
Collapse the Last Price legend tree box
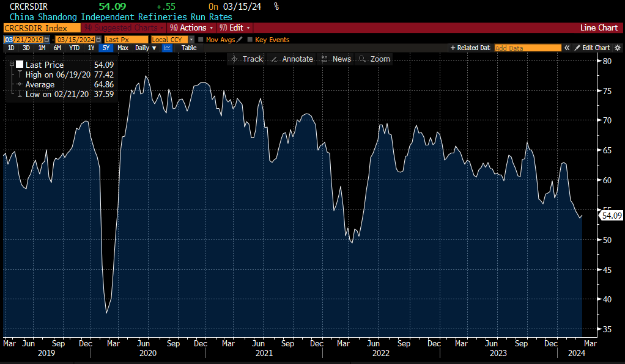point(12,64)
